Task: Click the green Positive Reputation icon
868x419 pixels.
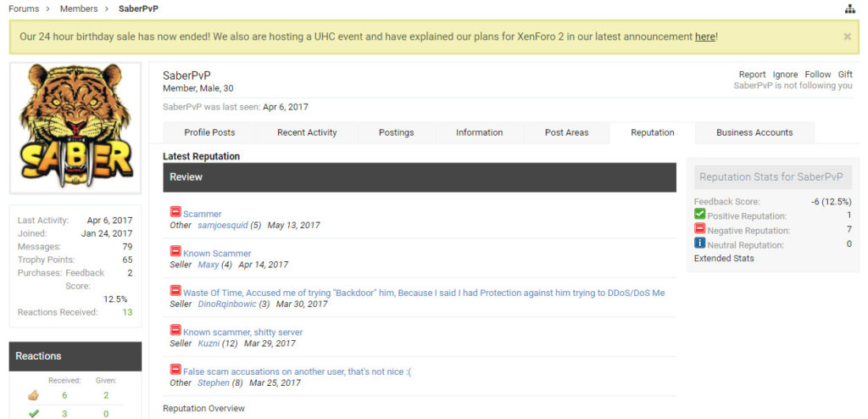Action: pyautogui.click(x=700, y=215)
